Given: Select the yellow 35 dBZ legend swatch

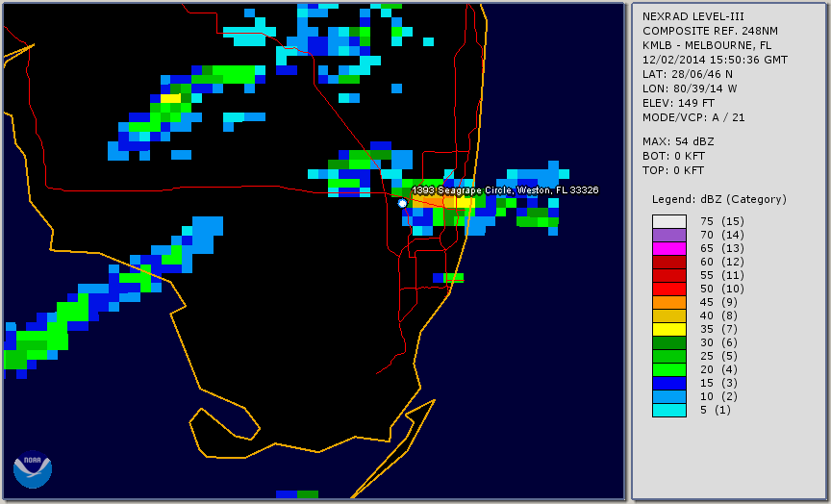Looking at the screenshot, I should click(668, 330).
